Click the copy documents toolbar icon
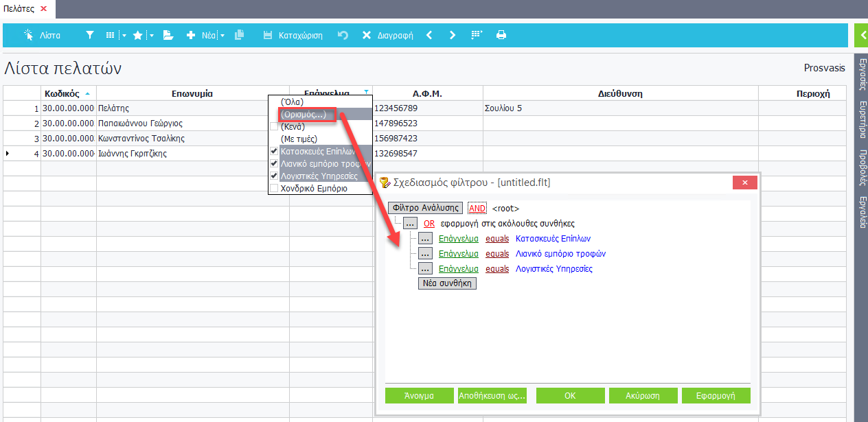Viewport: 868px width, 422px height. point(239,35)
